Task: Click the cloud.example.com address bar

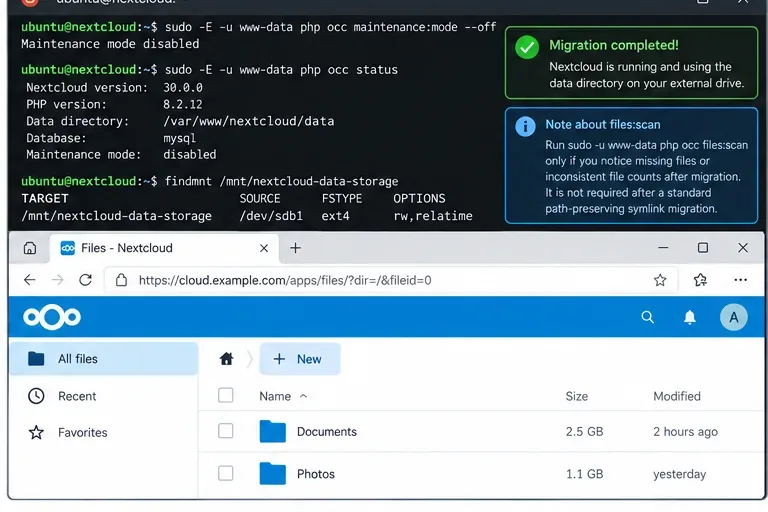Action: click(391, 280)
